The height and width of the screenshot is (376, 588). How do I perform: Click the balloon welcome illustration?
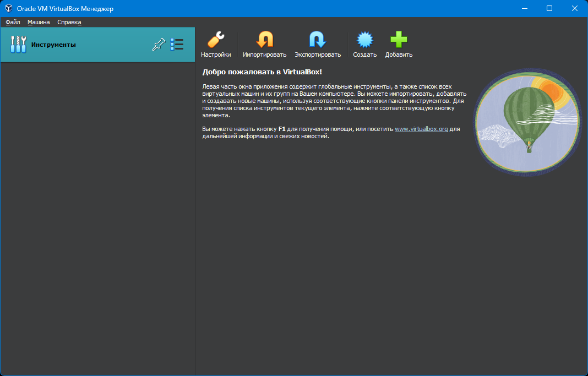(x=526, y=122)
